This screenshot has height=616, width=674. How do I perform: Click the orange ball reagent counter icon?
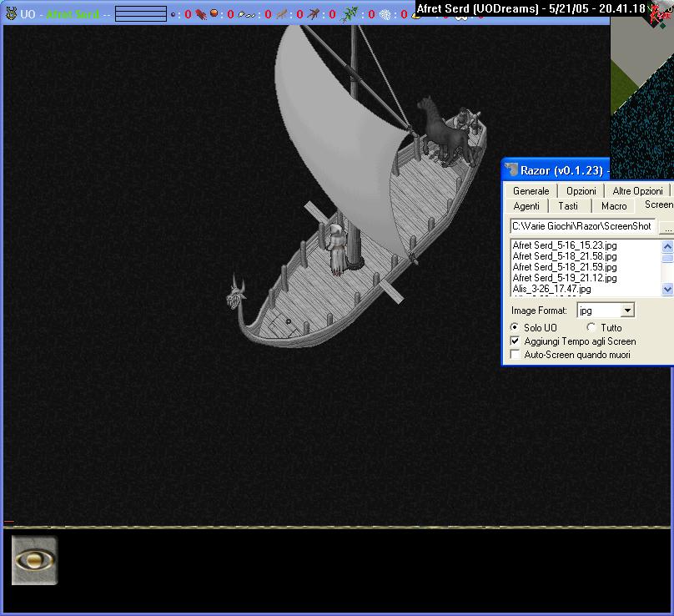tap(214, 13)
